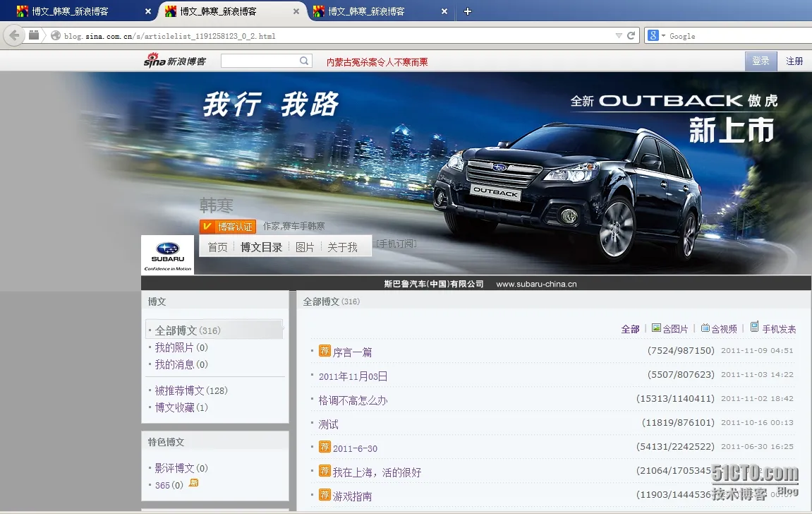The height and width of the screenshot is (514, 812).
Task: Open the 首页 blog nav tab
Action: (x=217, y=247)
